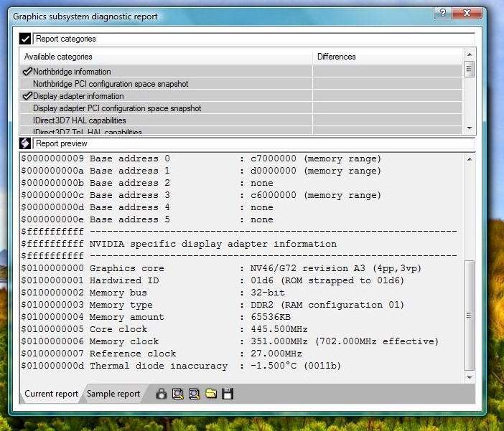Click the help question mark button
This screenshot has height=431, width=504.
pyautogui.click(x=443, y=13)
